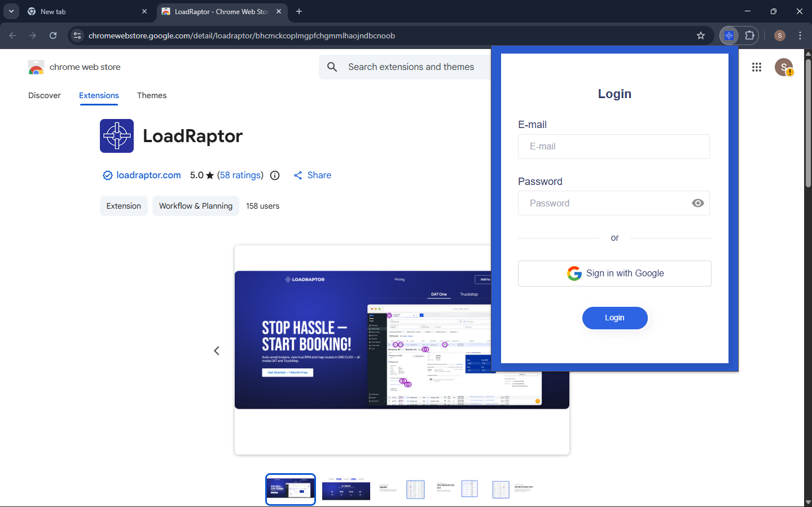Focus the Search extensions and themes field

click(x=411, y=67)
